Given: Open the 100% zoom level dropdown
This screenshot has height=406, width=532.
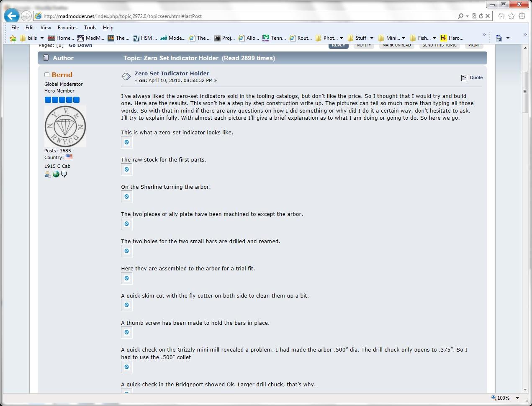Looking at the screenshot, I should click(517, 398).
